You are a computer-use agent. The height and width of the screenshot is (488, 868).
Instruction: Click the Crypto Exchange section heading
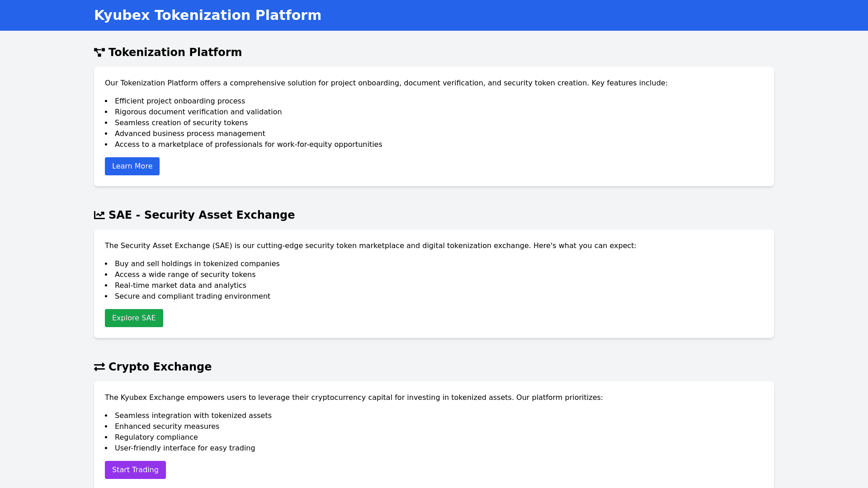click(160, 367)
